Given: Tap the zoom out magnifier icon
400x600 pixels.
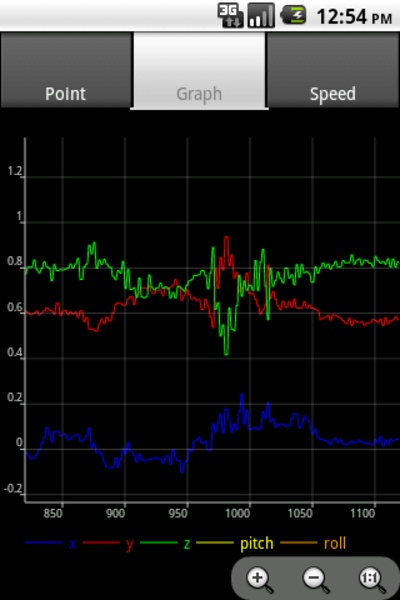Looking at the screenshot, I should [316, 580].
